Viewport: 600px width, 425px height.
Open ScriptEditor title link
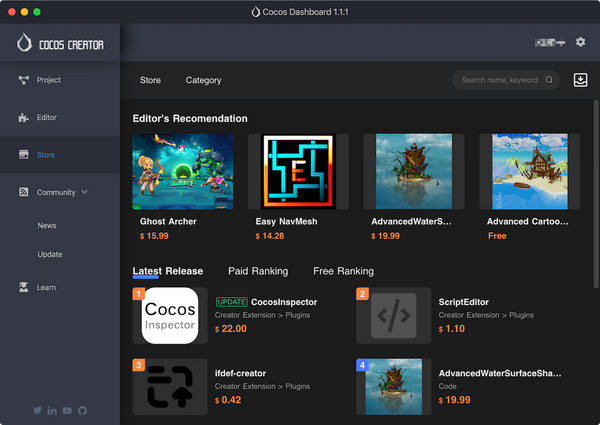point(463,302)
